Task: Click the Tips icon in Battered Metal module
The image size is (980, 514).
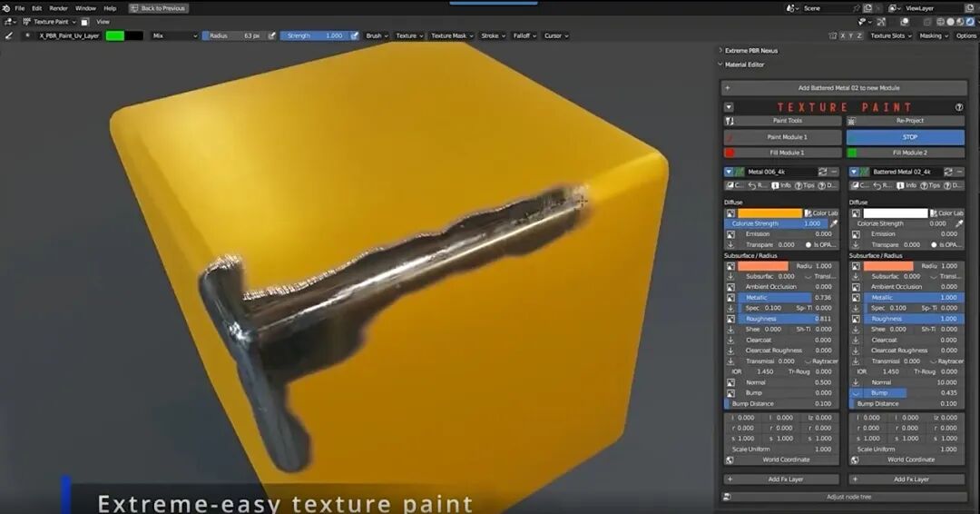Action: [x=929, y=186]
